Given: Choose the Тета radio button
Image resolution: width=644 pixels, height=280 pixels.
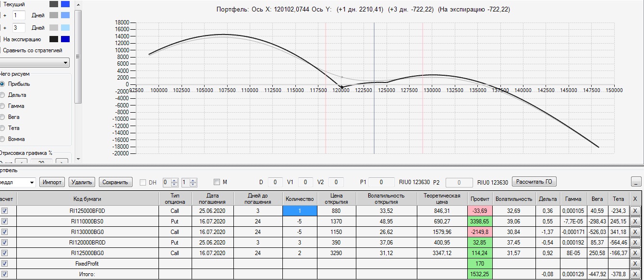Looking at the screenshot, I should click(3, 128).
